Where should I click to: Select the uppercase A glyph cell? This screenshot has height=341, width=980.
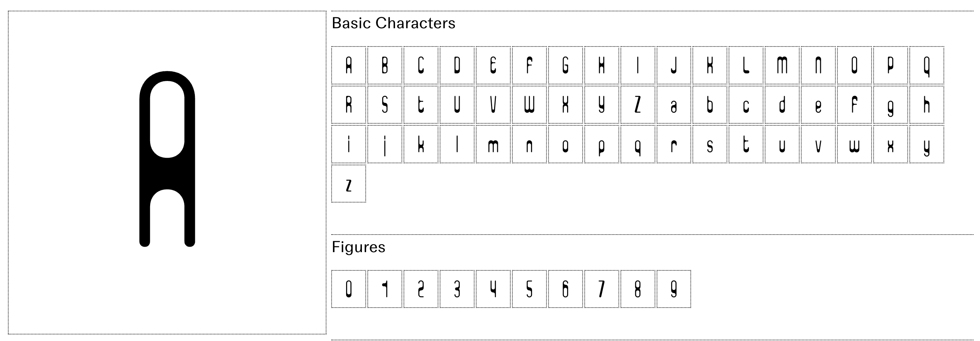coord(348,65)
